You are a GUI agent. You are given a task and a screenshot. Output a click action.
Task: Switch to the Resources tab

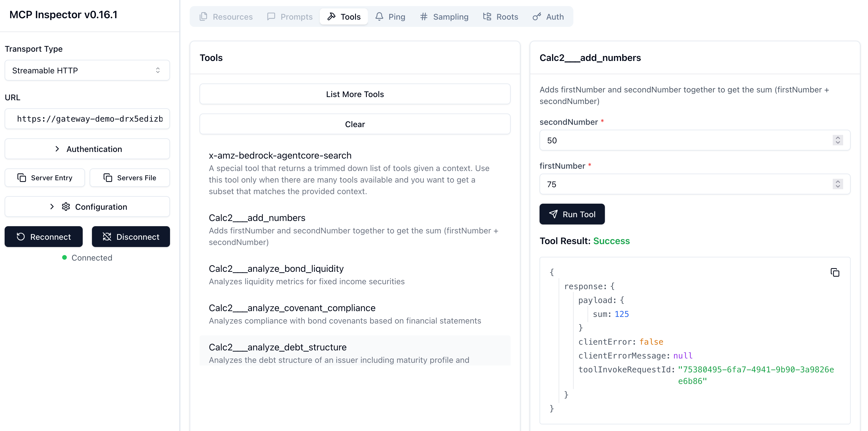pos(226,16)
